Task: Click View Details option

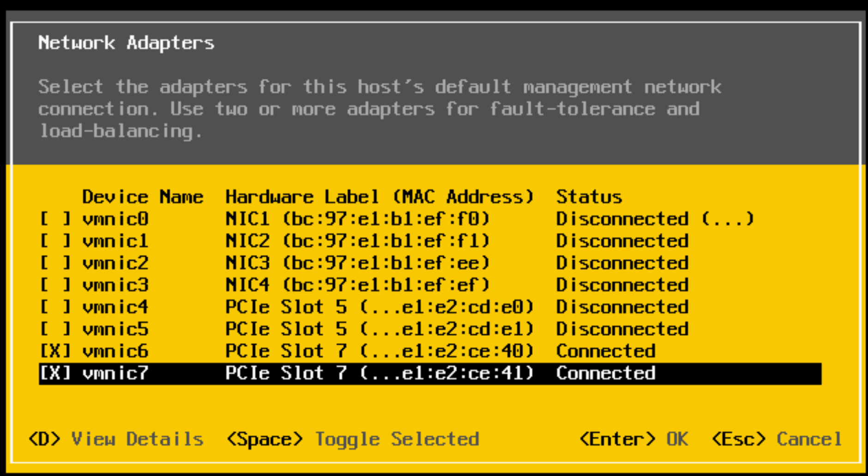Action: point(116,439)
